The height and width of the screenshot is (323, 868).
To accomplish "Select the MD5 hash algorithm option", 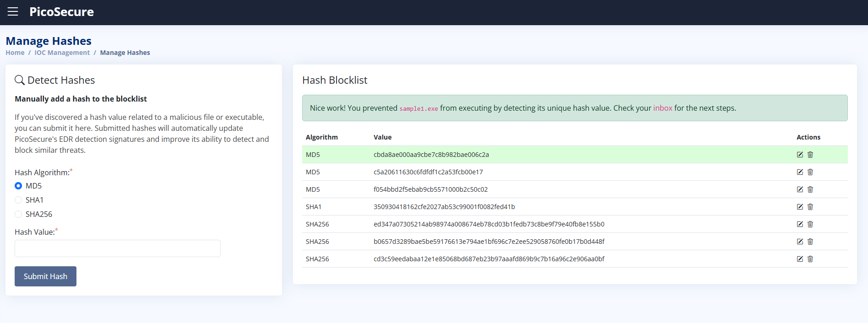I will [18, 186].
